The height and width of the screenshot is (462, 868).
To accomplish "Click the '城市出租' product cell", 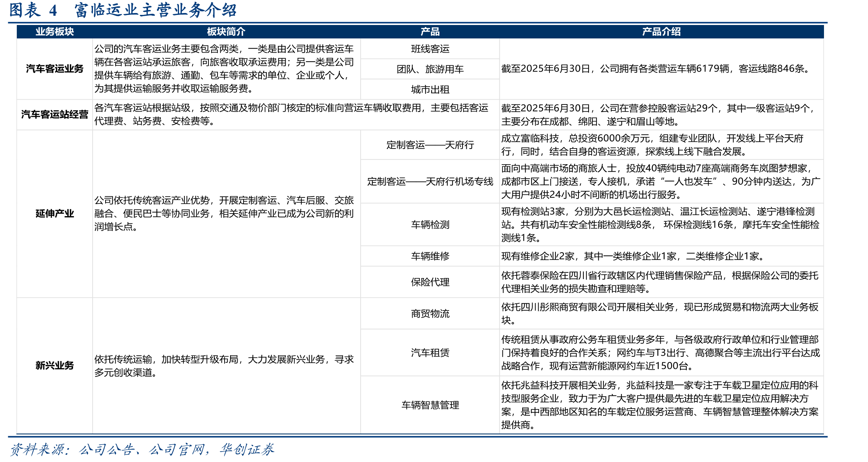I will pos(430,90).
